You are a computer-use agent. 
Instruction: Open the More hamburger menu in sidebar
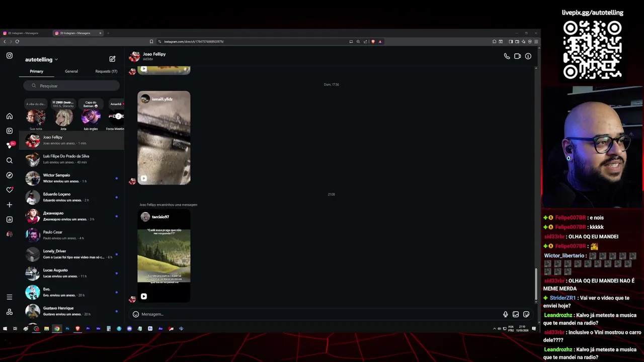coord(9,297)
